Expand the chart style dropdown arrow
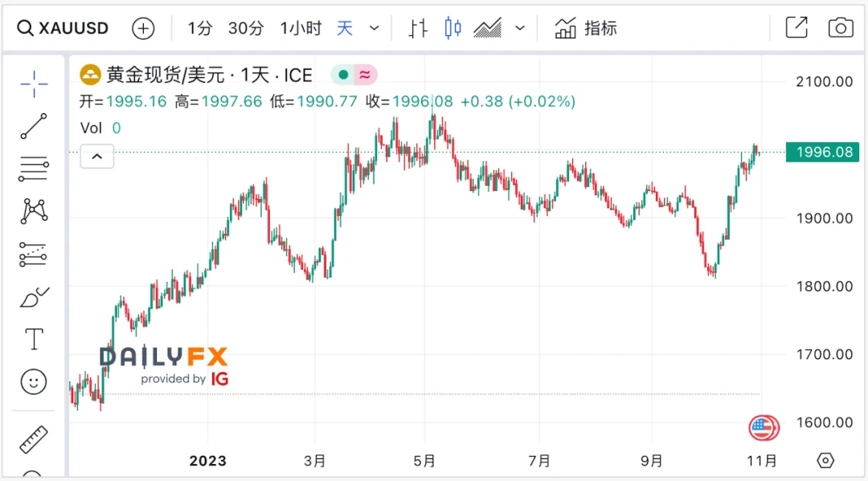 tap(520, 29)
